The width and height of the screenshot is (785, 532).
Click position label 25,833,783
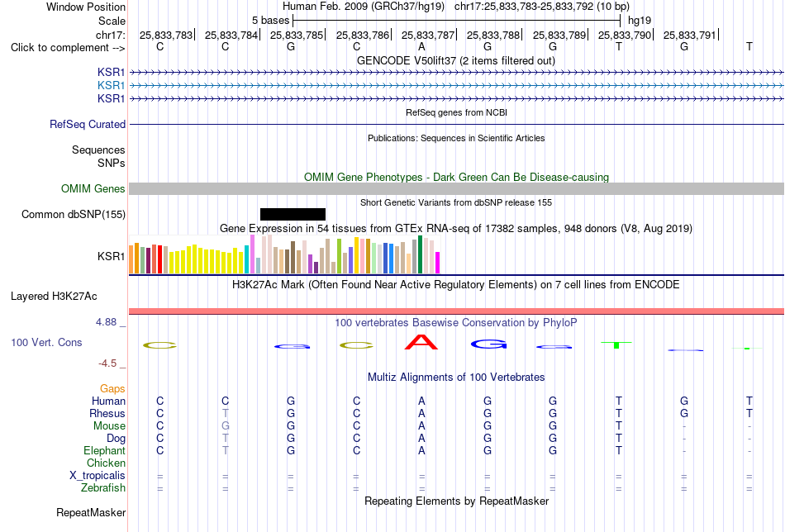166,35
